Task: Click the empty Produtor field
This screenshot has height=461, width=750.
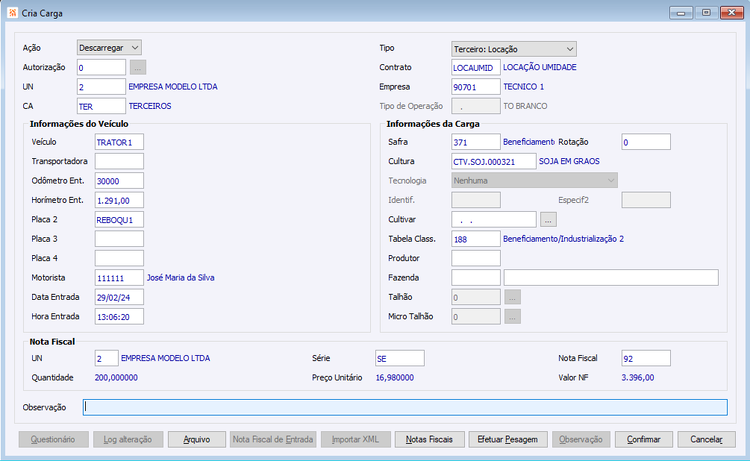Action: pyautogui.click(x=476, y=258)
